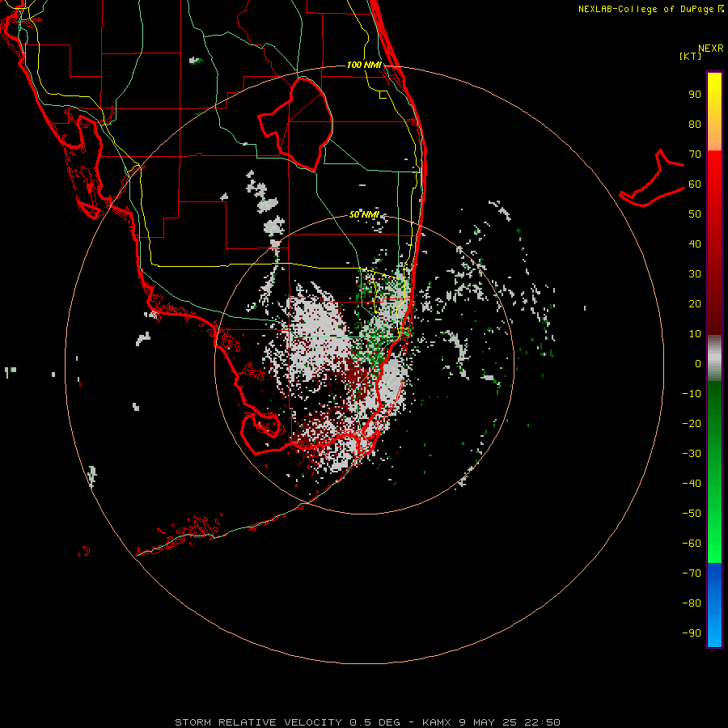This screenshot has width=728, height=728.
Task: Click the -70 value on velocity scale
Action: [692, 574]
